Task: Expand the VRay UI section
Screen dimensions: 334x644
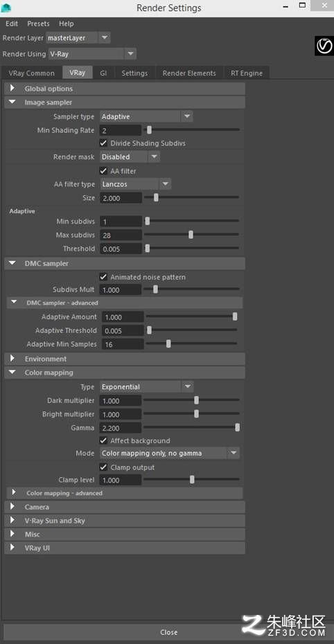Action: pos(125,548)
